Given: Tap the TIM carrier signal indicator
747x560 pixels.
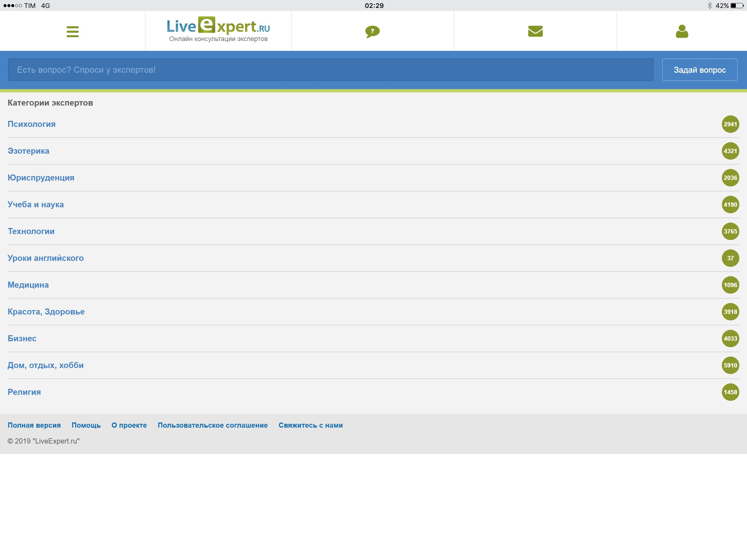Looking at the screenshot, I should (x=19, y=6).
